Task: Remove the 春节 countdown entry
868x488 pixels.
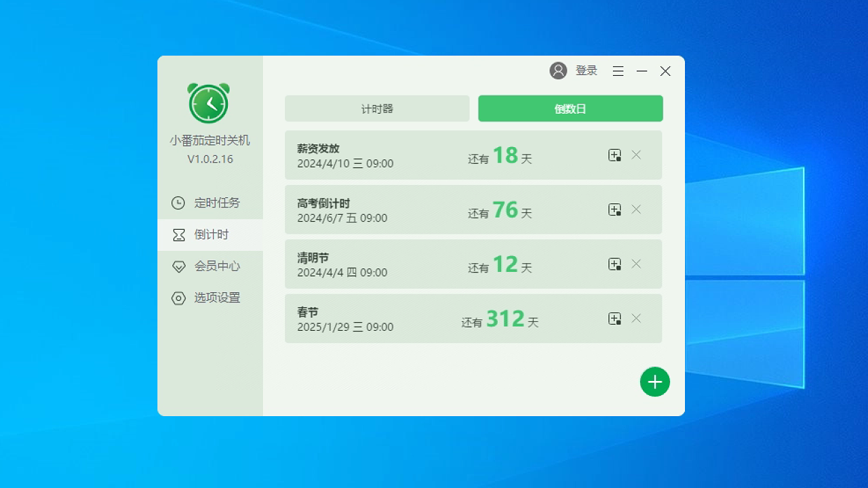Action: [x=636, y=319]
